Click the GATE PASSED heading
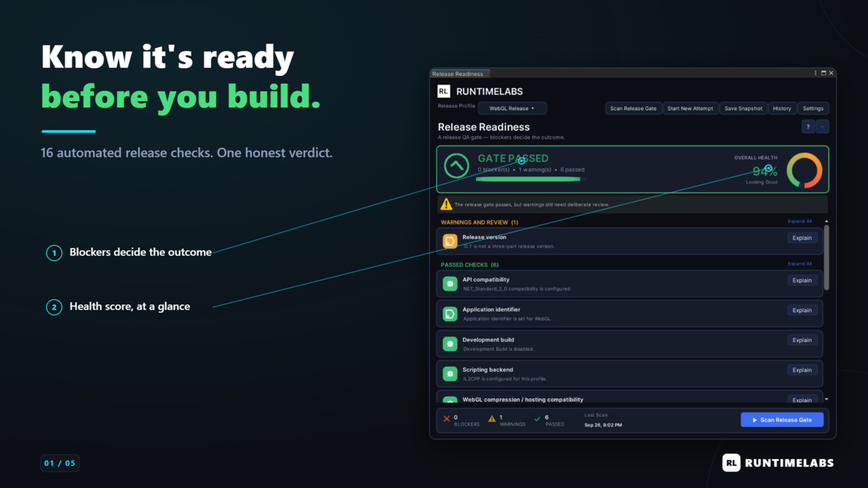Screen dimensions: 868x488 (x=513, y=158)
